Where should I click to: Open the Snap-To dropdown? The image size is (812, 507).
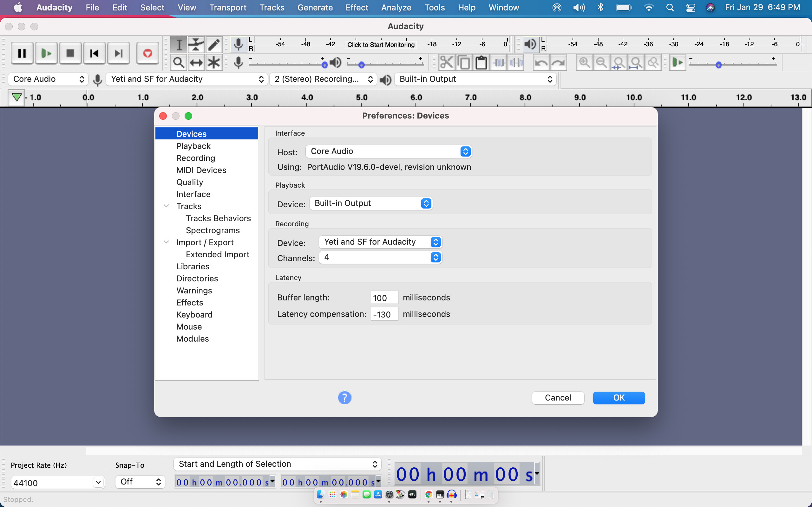point(140,482)
